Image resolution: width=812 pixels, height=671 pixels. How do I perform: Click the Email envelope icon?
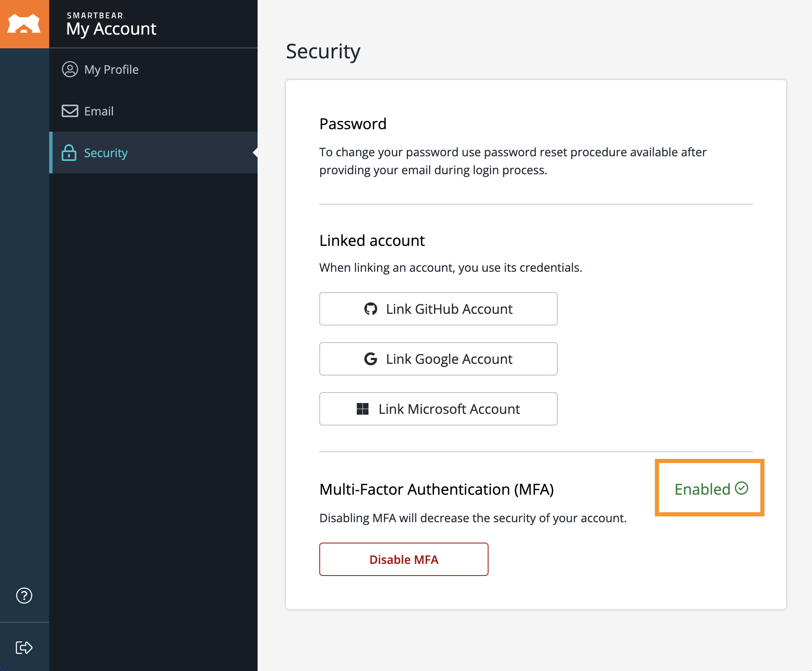pyautogui.click(x=70, y=111)
